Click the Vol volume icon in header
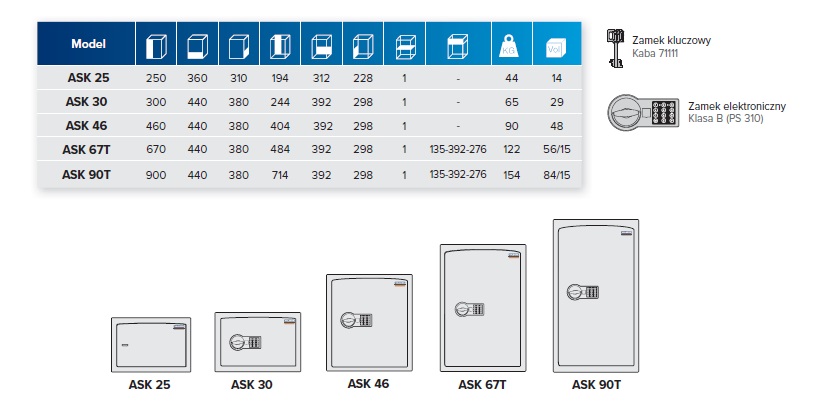822x414 pixels. point(554,45)
